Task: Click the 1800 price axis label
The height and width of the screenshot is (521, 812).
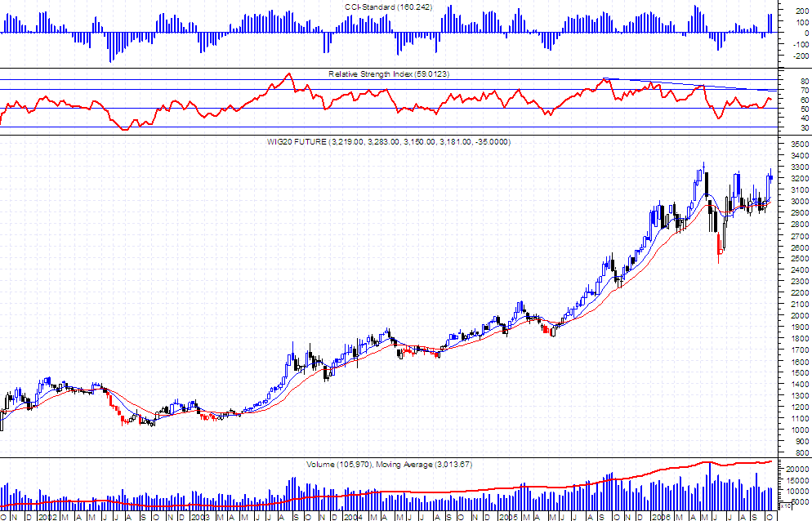Action: [801, 339]
